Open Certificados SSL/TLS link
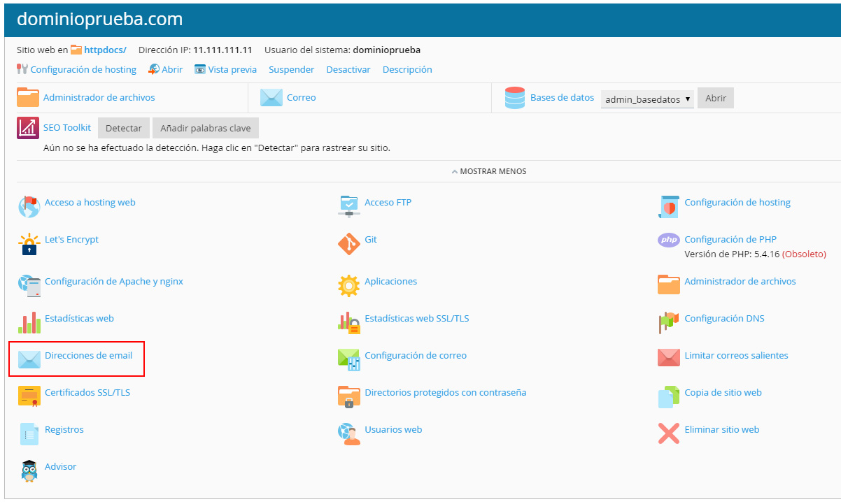Screen dimensions: 841x504 click(x=87, y=393)
